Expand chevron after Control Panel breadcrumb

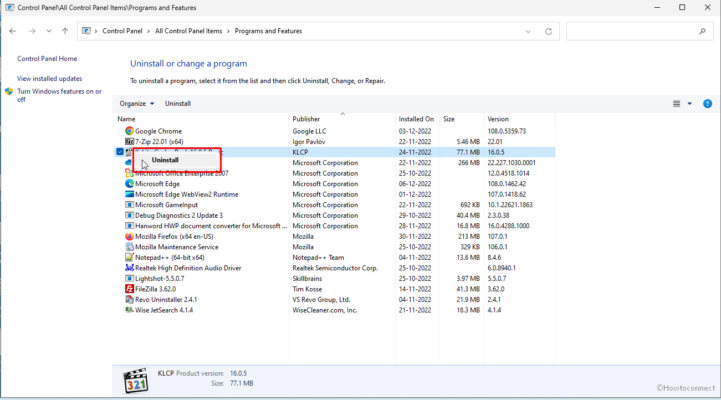pos(149,31)
